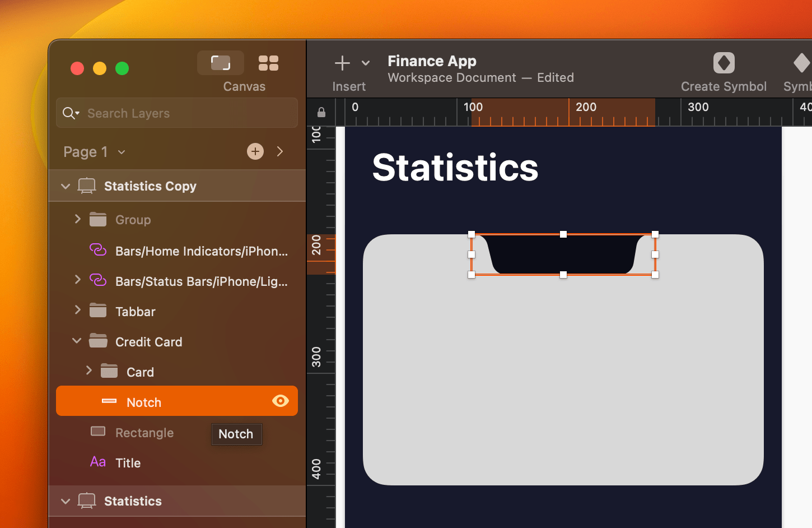812x528 pixels.
Task: Select the Rectangle layer
Action: tap(144, 432)
